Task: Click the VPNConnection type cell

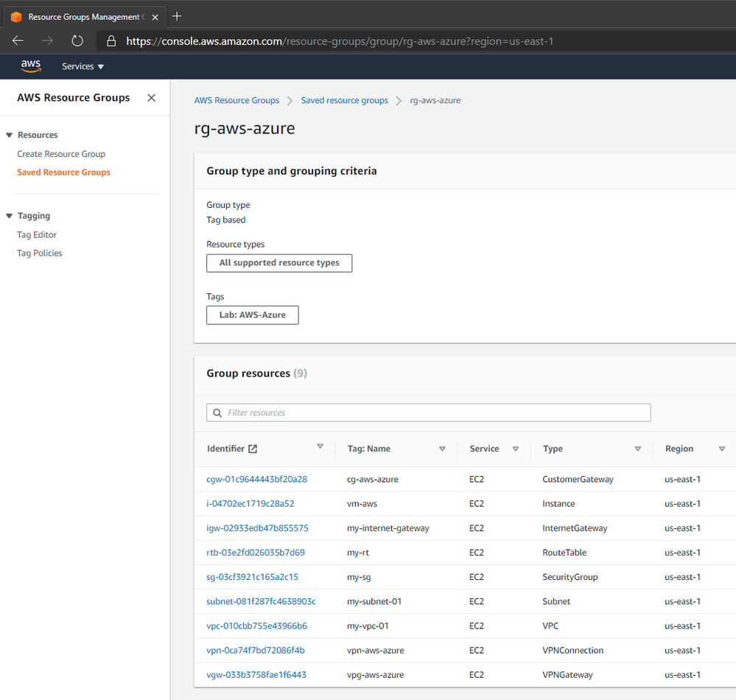Action: pos(572,650)
